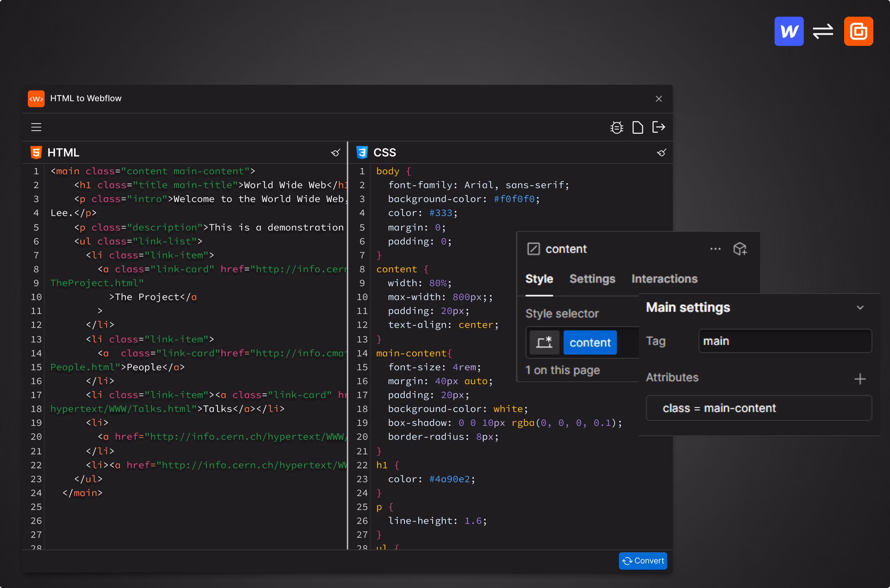Click HTML line with 'title main-title' heading
890x588 pixels.
210,185
